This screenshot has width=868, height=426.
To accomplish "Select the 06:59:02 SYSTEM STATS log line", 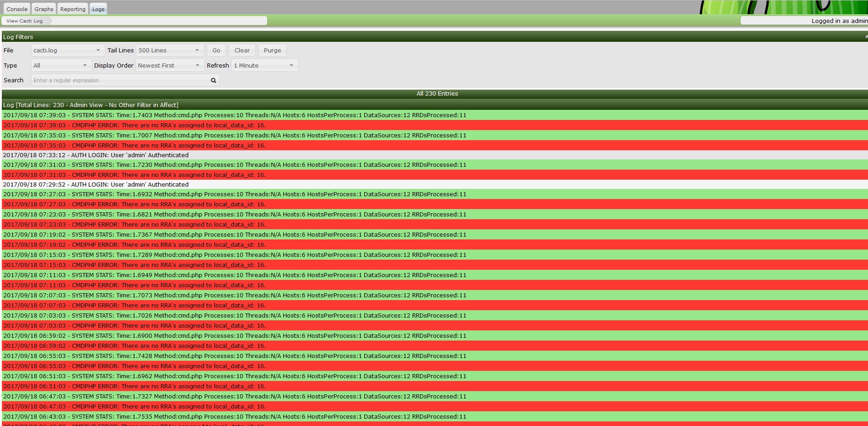I will [435, 335].
